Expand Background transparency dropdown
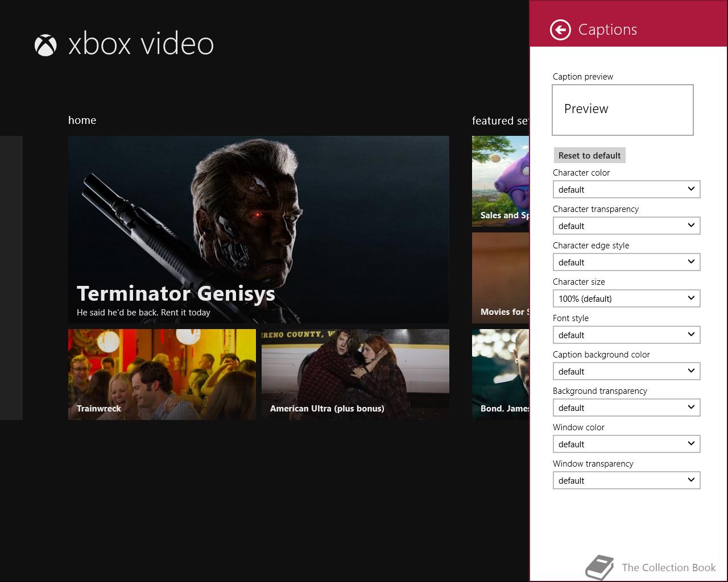The height and width of the screenshot is (582, 728). [626, 408]
